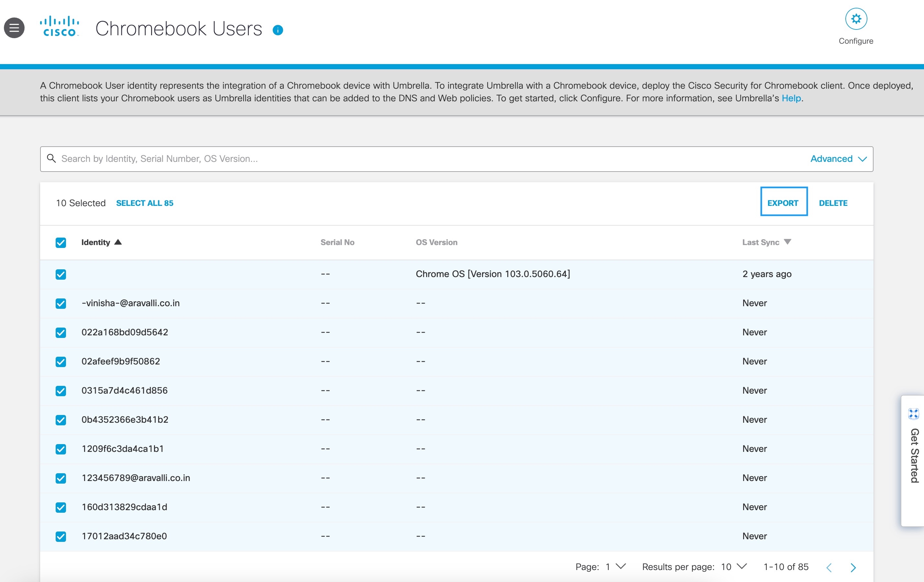Screen dimensions: 924x582
Task: Click the Delete button
Action: click(x=833, y=203)
